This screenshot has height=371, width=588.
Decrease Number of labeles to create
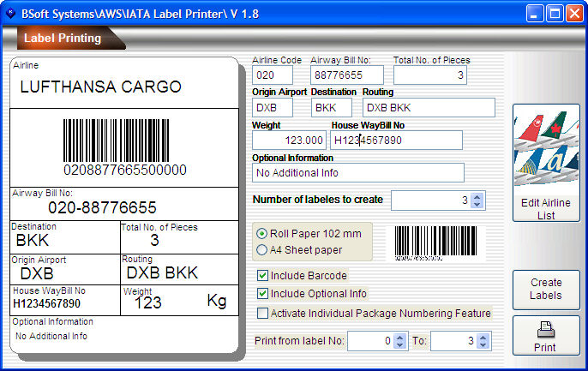click(x=477, y=205)
